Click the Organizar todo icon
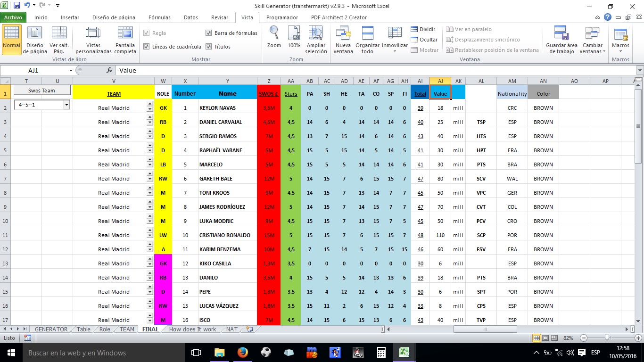This screenshot has height=362, width=644. tap(367, 34)
